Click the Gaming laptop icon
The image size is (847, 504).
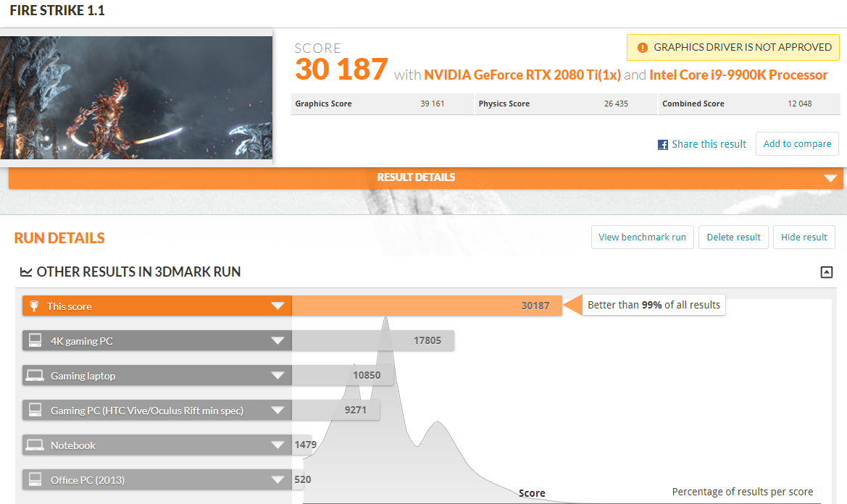(x=35, y=376)
